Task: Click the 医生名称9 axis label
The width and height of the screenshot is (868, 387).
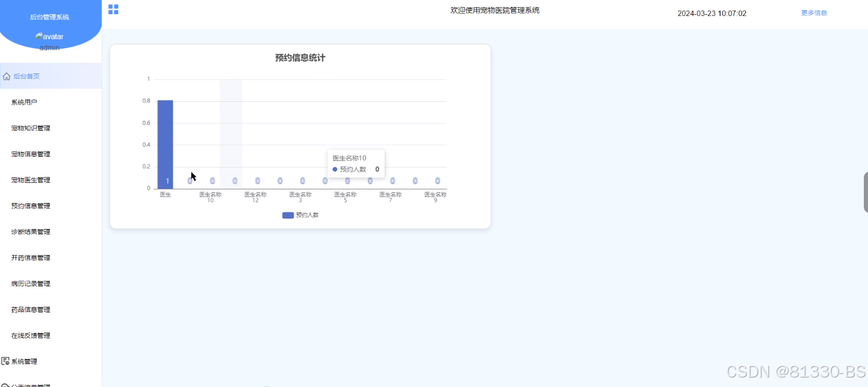Action: point(435,197)
